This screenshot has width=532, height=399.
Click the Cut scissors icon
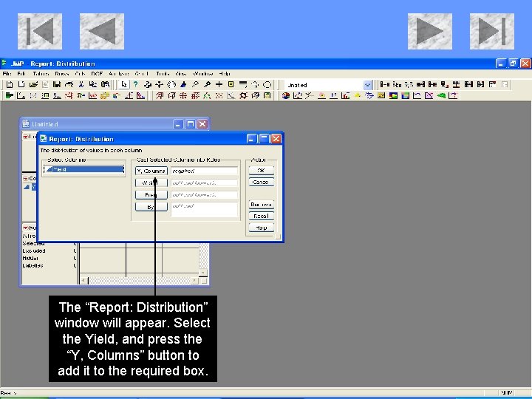coord(81,84)
